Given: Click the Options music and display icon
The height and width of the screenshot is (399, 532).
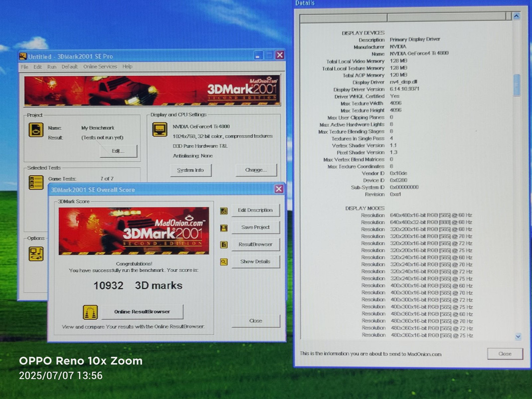Looking at the screenshot, I should tap(36, 254).
